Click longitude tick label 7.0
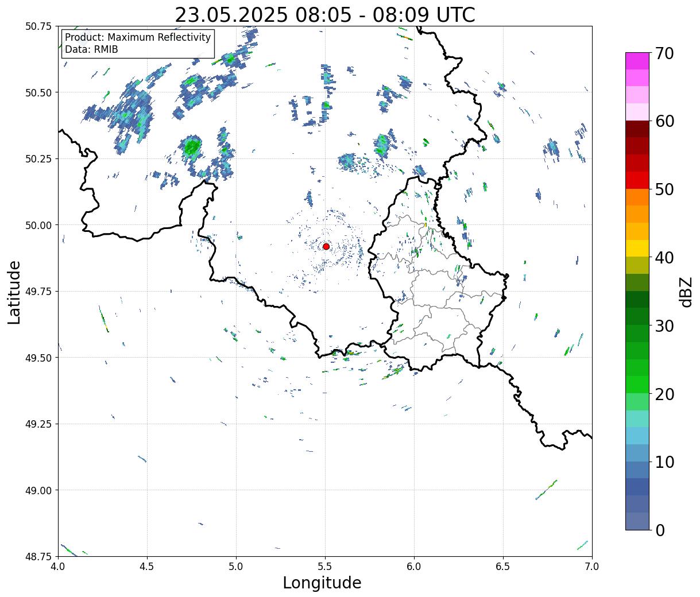 coord(592,566)
